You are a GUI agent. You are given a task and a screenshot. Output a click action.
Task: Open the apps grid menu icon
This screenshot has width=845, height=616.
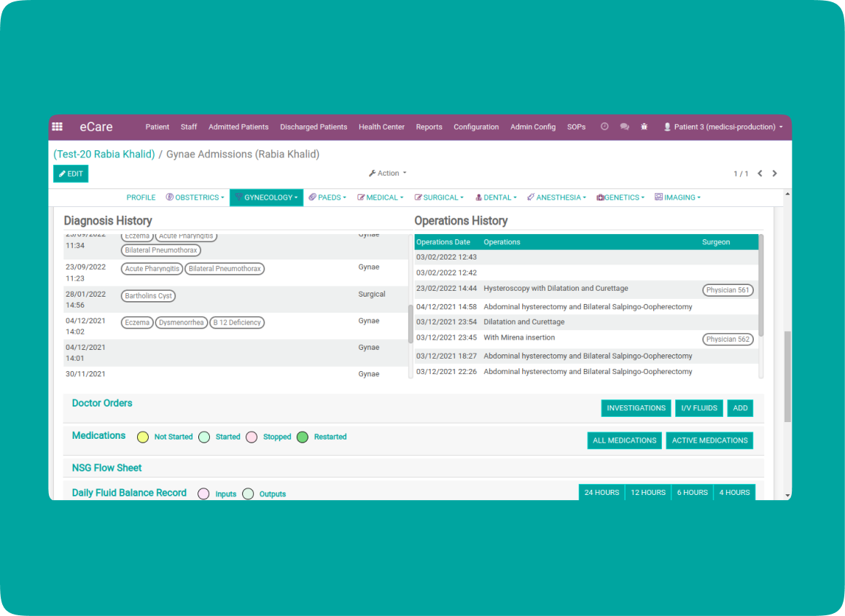click(58, 127)
